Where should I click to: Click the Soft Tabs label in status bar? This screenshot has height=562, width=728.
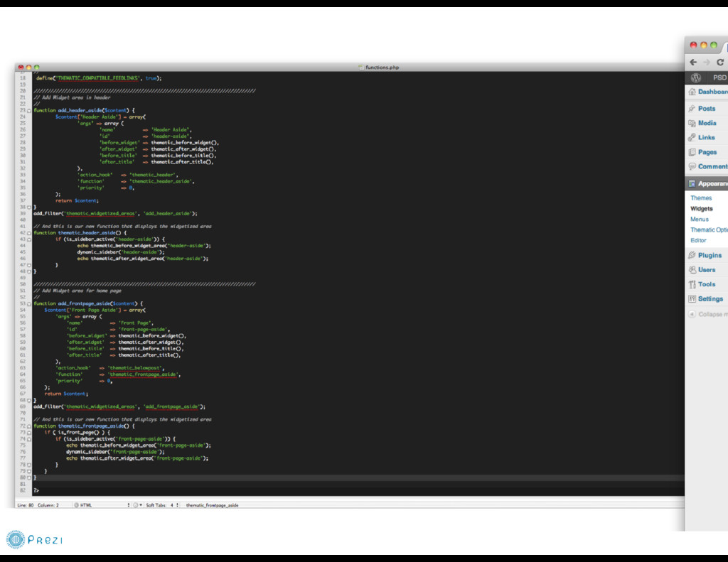click(x=156, y=505)
